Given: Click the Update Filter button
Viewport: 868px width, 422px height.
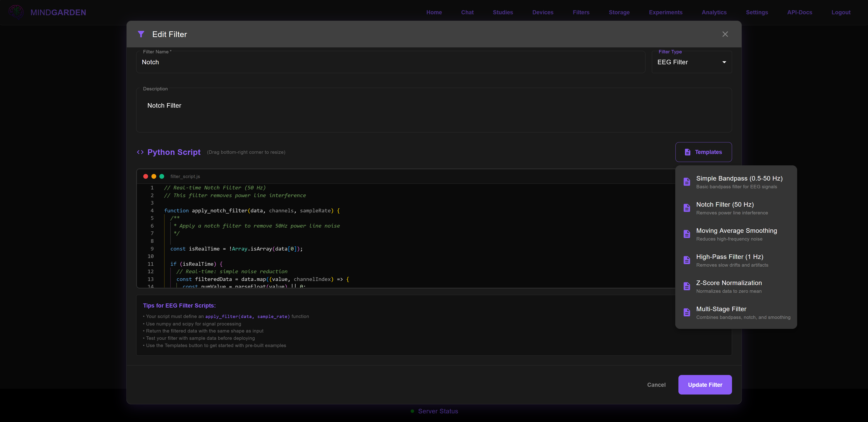Looking at the screenshot, I should [x=705, y=385].
